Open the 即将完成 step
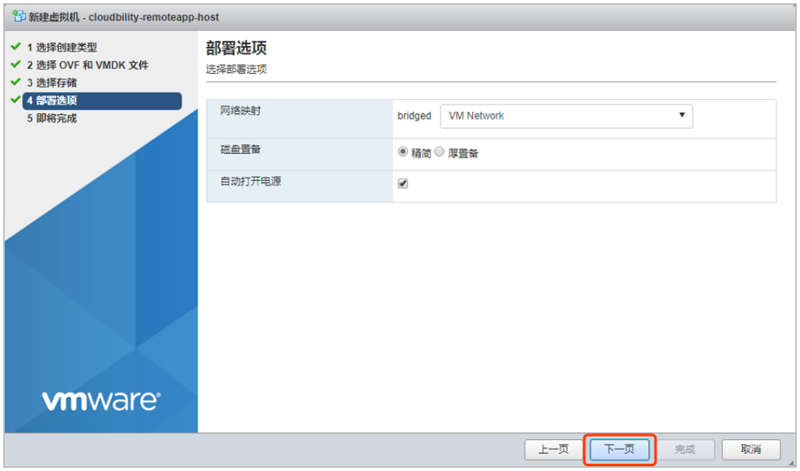Screen dimensions: 800x471 click(x=56, y=118)
